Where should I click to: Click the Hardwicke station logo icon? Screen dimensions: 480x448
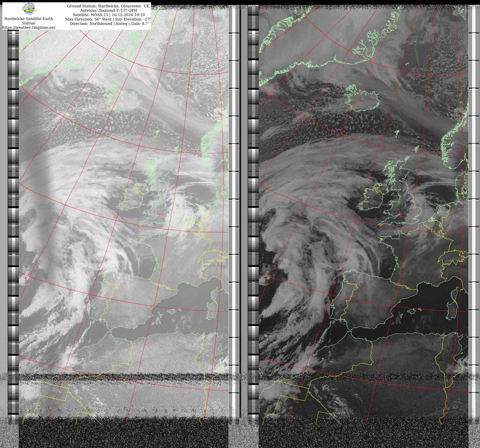[29, 9]
